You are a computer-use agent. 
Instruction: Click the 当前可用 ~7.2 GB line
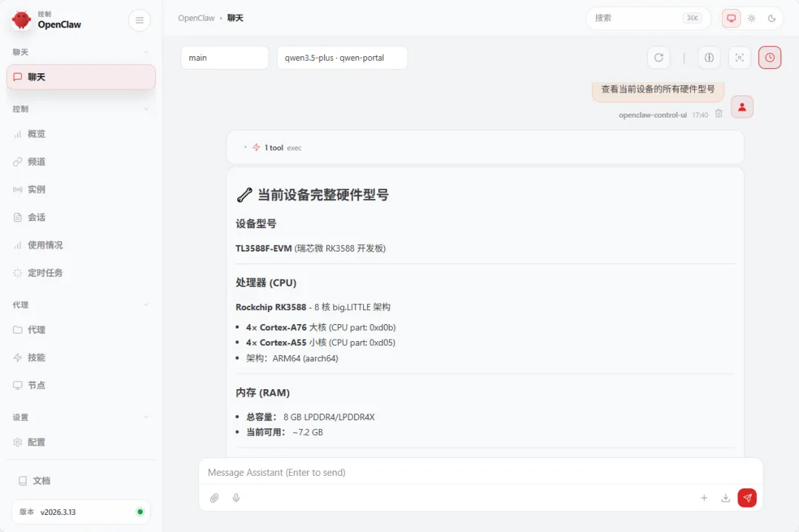click(284, 432)
